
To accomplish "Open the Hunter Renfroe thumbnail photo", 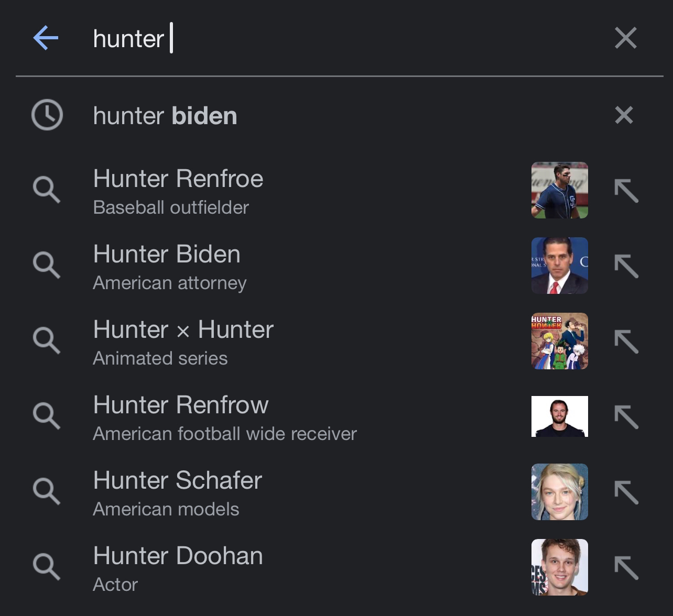I will (559, 190).
